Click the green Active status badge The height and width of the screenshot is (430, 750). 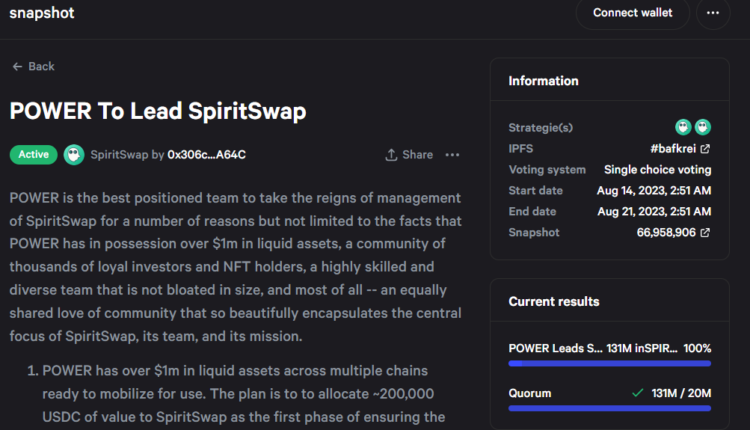point(33,155)
